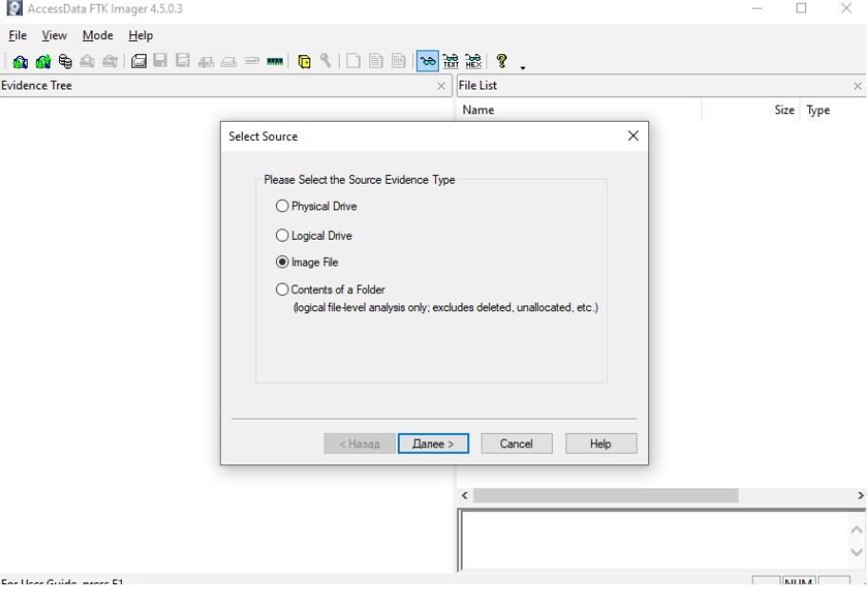Click the Create Disk Image icon
This screenshot has height=591, width=868.
tap(138, 61)
